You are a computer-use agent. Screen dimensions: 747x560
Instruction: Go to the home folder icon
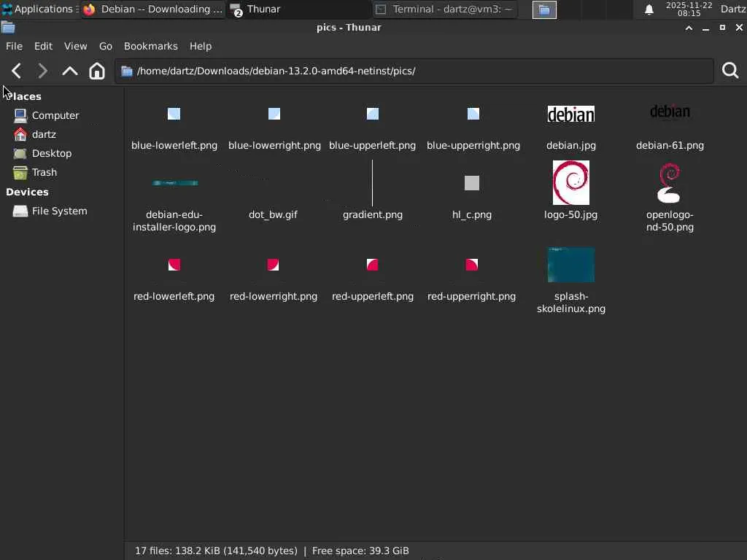(x=97, y=71)
